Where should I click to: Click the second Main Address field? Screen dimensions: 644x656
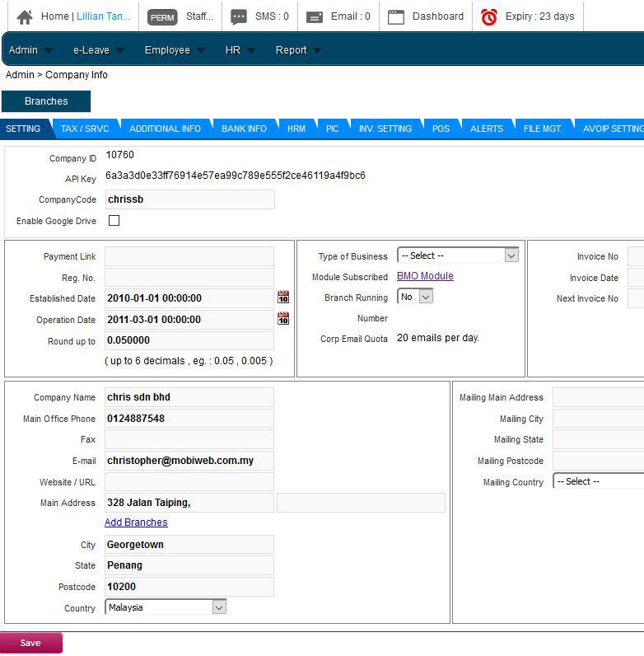click(361, 503)
